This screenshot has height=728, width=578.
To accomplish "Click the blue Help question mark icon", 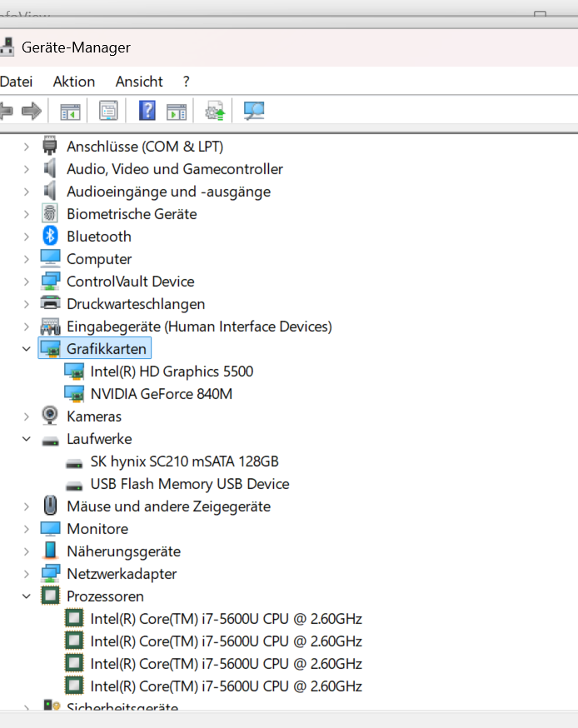I will pyautogui.click(x=147, y=111).
